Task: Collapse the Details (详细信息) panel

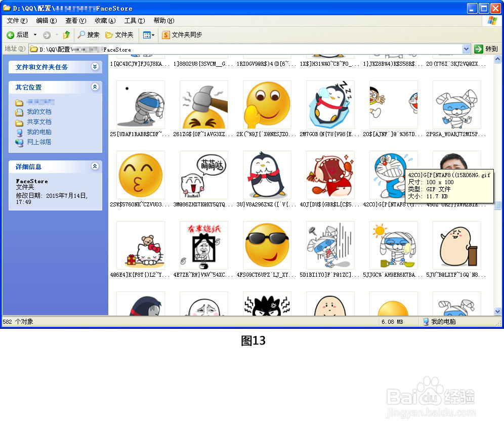Action: (95, 166)
